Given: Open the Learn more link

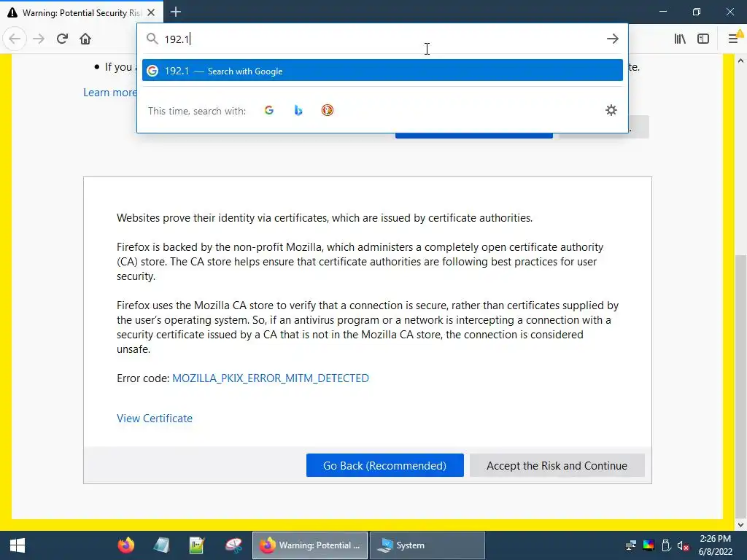Looking at the screenshot, I should pos(110,93).
